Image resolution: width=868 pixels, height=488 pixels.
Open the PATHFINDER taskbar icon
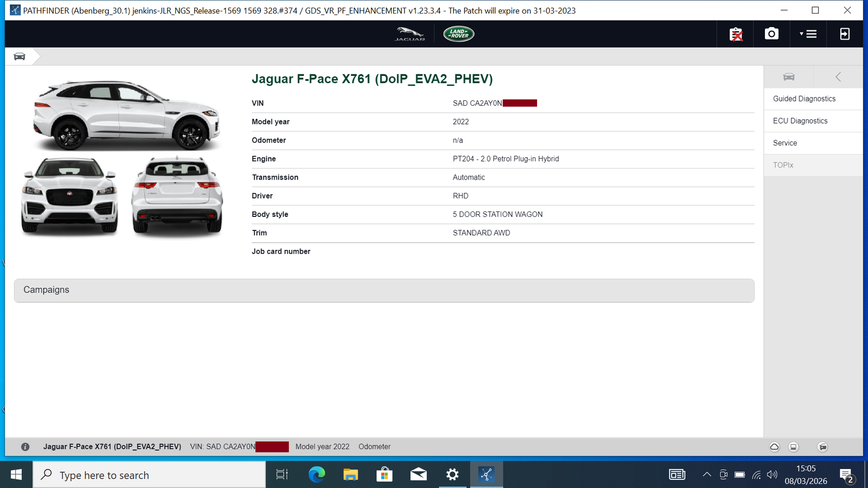click(x=486, y=474)
